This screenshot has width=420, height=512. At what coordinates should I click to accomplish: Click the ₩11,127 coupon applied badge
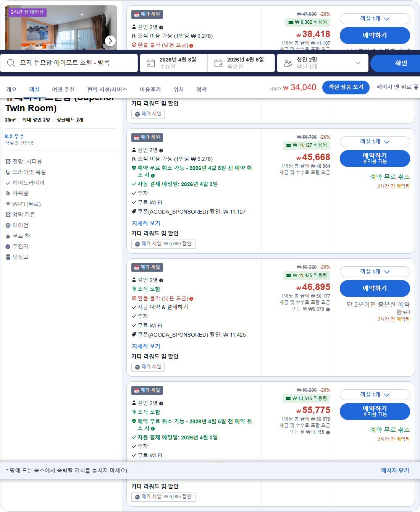pyautogui.click(x=307, y=145)
